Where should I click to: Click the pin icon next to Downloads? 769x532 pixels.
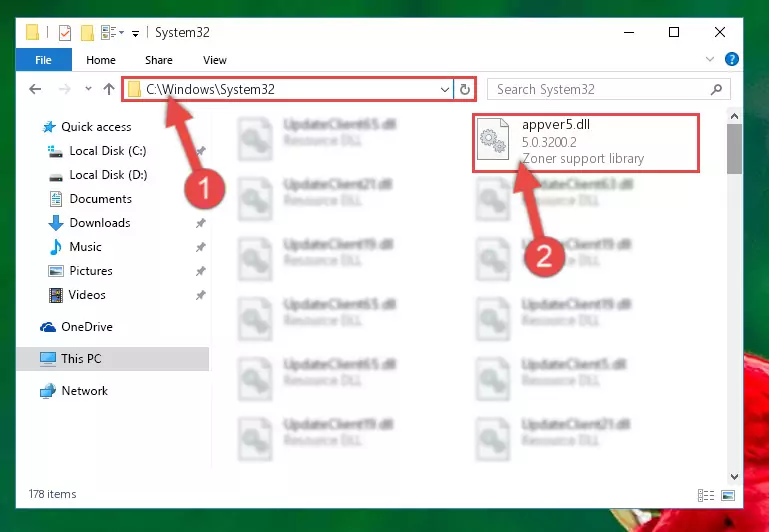(x=200, y=224)
